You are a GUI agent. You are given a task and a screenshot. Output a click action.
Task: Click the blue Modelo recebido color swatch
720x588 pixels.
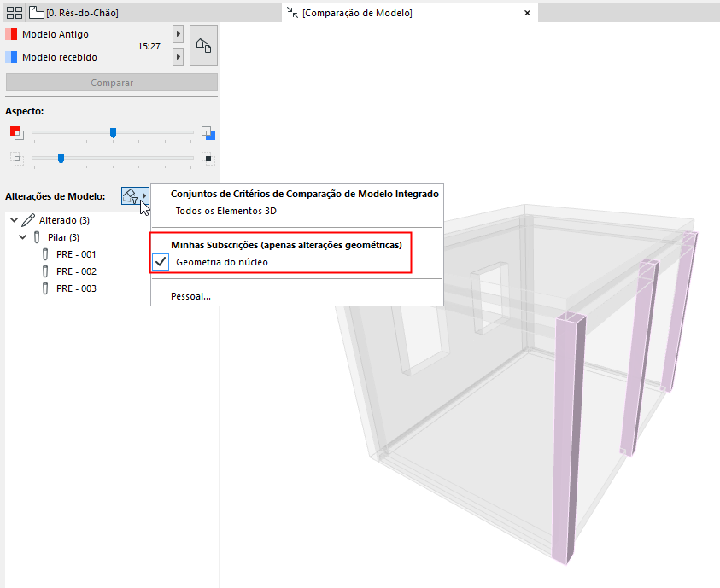pos(11,57)
